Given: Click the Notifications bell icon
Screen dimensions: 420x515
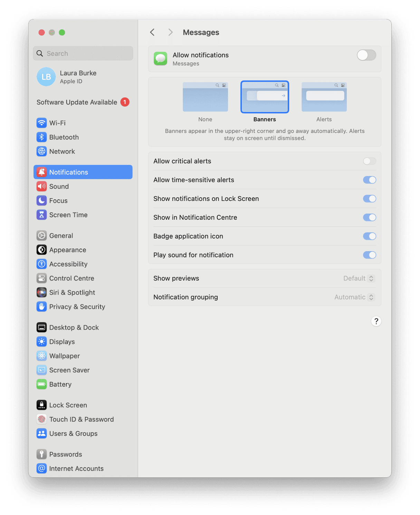Looking at the screenshot, I should click(41, 172).
